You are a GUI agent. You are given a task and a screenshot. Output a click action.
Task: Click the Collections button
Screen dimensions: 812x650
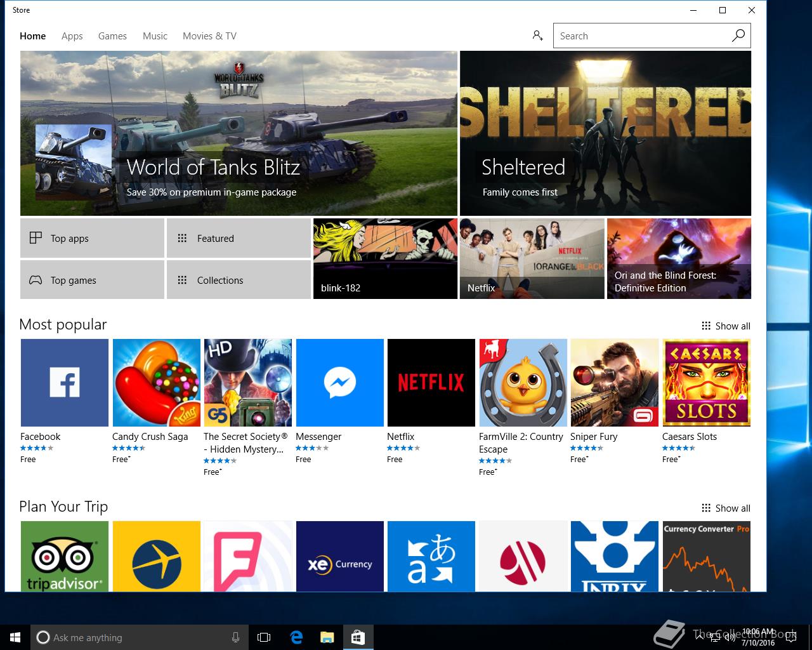coord(239,280)
